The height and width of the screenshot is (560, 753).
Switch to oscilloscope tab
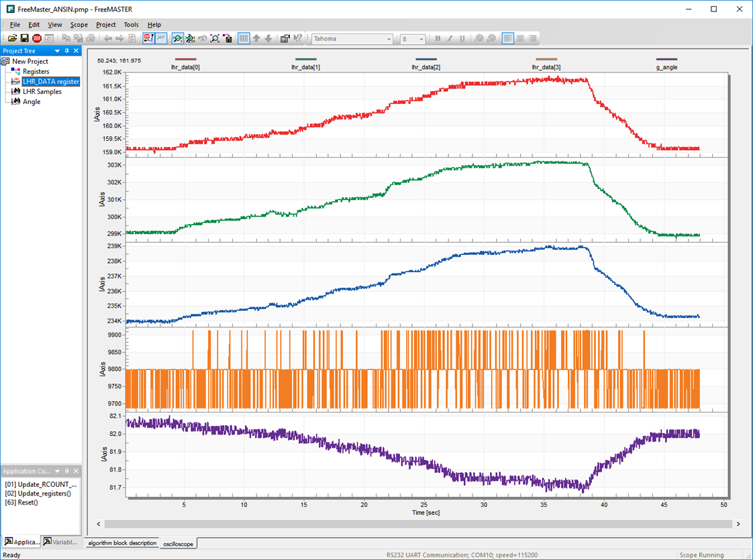[x=178, y=544]
